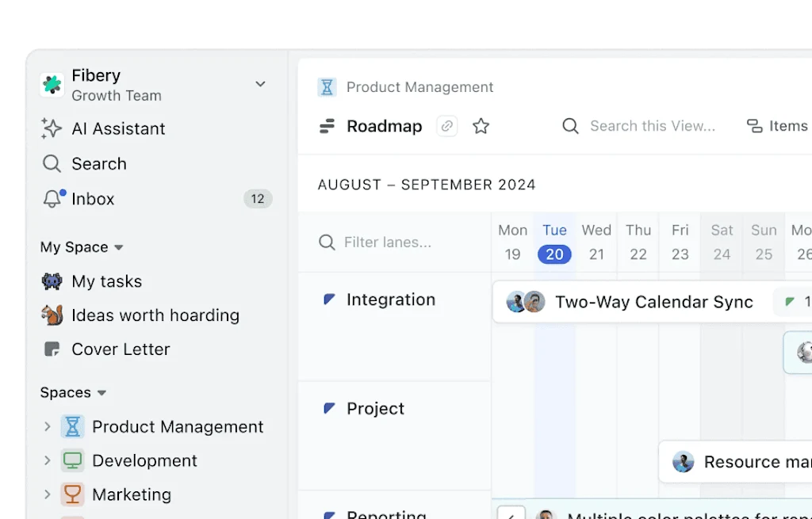
Task: Click the Inbox 12 count badge
Action: click(x=258, y=199)
